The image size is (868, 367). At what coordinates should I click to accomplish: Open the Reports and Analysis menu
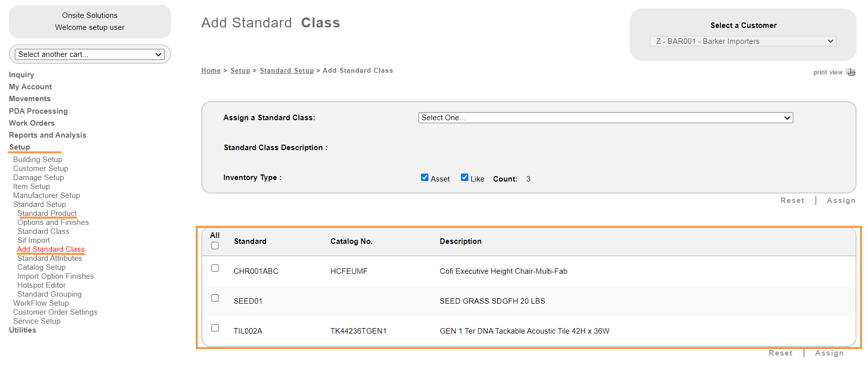pyautogui.click(x=47, y=135)
